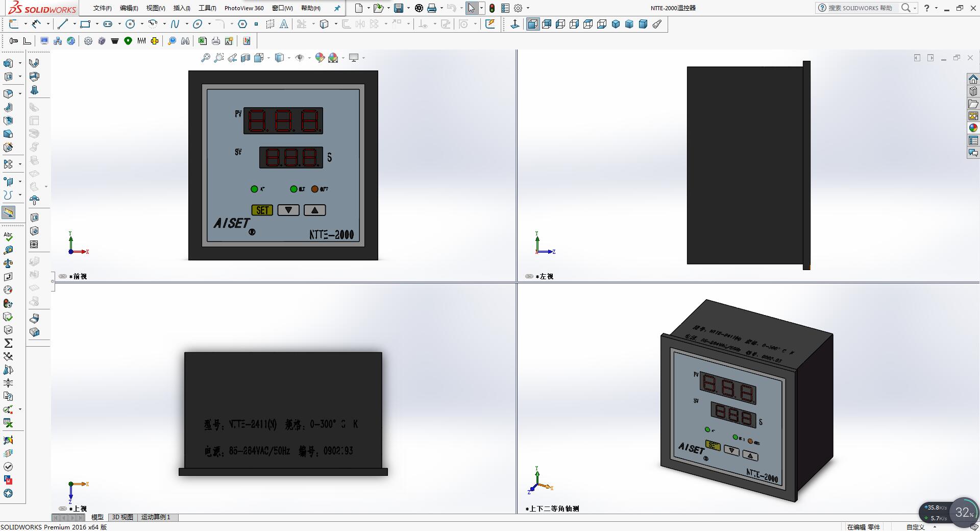Screen dimensions: 980x531
Task: Toggle link views icon in front view
Action: (x=62, y=276)
